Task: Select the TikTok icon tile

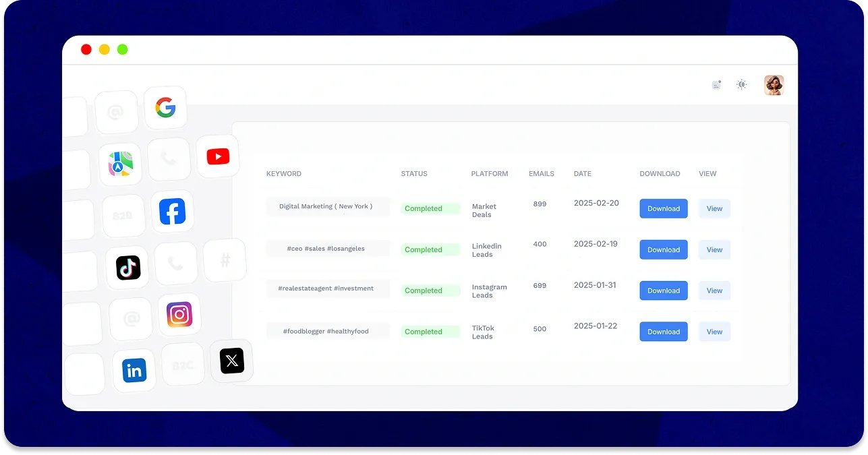Action: click(127, 268)
